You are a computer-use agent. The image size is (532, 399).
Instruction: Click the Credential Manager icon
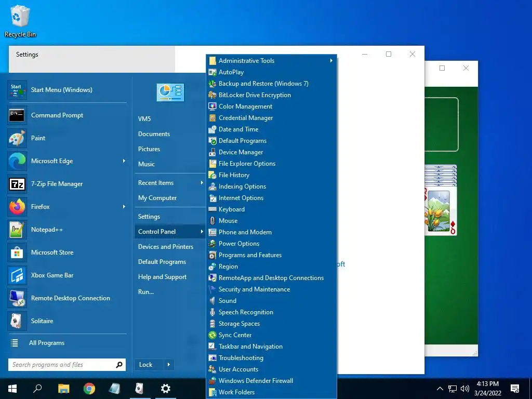pos(212,118)
